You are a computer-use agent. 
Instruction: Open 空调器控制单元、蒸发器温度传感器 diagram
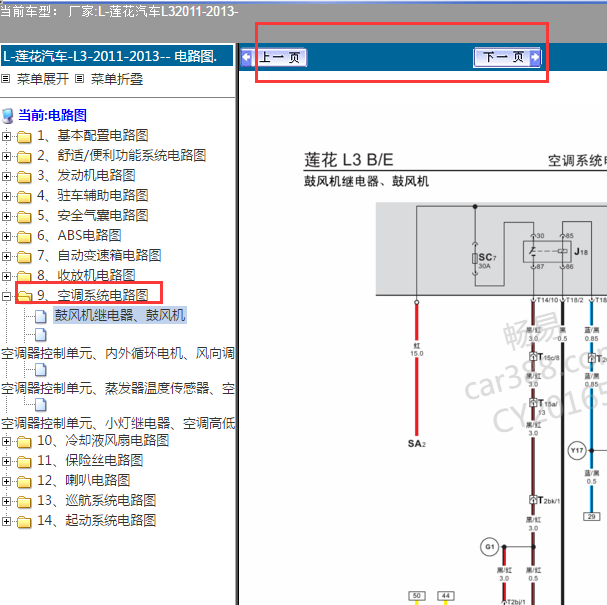coord(118,388)
